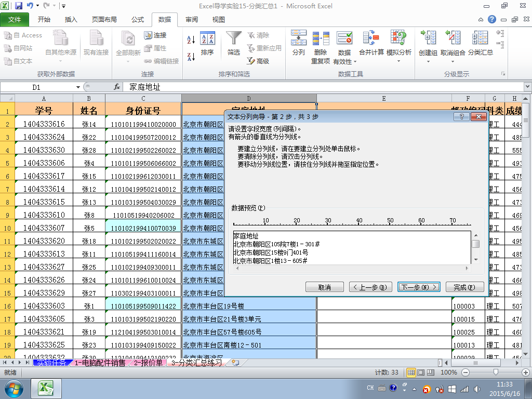The height and width of the screenshot is (399, 532).
Task: Click 完成 finish button in wizard
Action: (464, 287)
